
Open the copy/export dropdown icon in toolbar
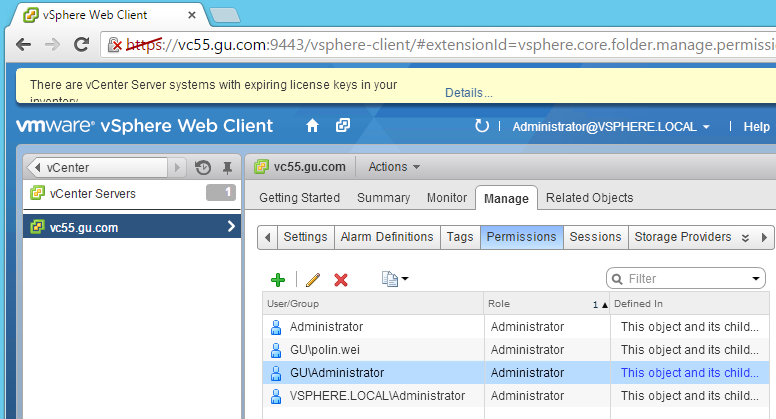tap(396, 280)
